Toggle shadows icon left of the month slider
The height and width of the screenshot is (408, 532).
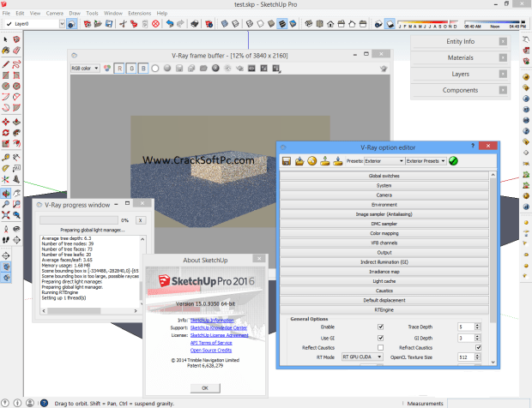click(x=390, y=24)
